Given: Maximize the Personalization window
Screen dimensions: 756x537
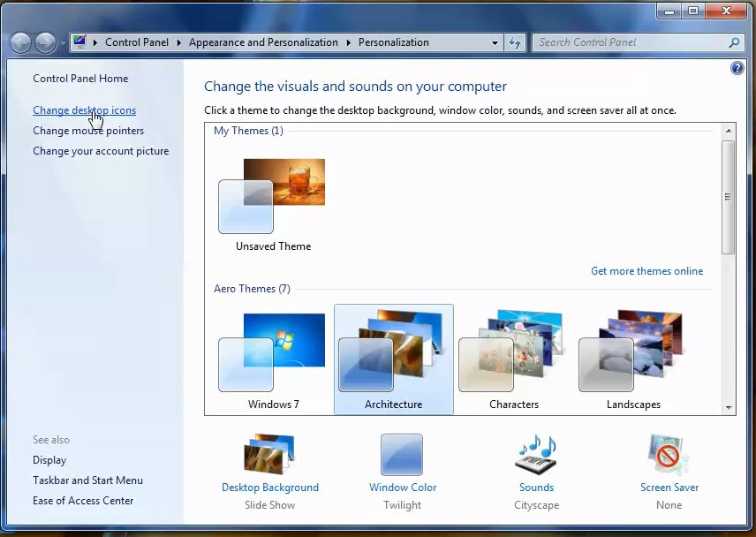Looking at the screenshot, I should [692, 11].
